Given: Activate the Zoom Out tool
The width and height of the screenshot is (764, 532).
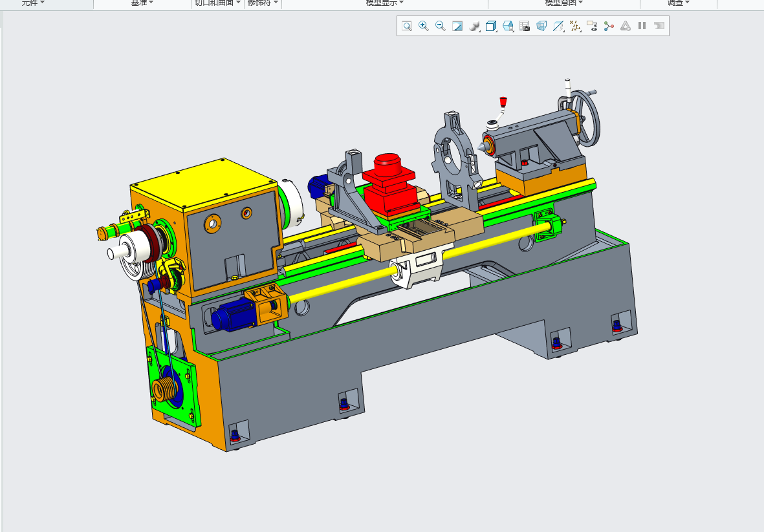Looking at the screenshot, I should (x=441, y=27).
